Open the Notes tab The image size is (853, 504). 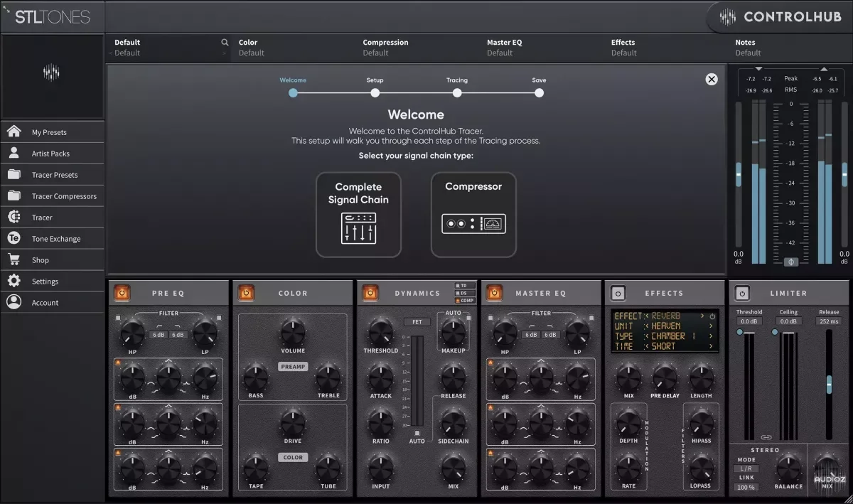point(790,48)
